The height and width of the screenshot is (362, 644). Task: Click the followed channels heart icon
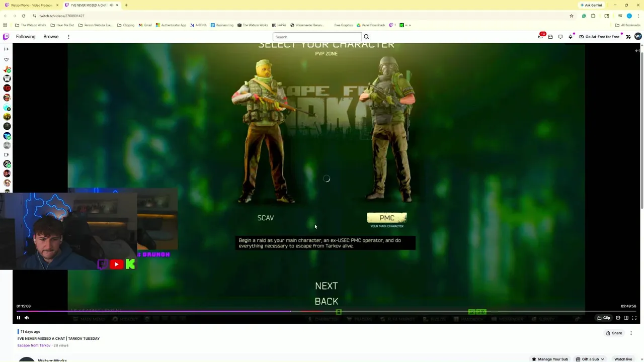6,59
